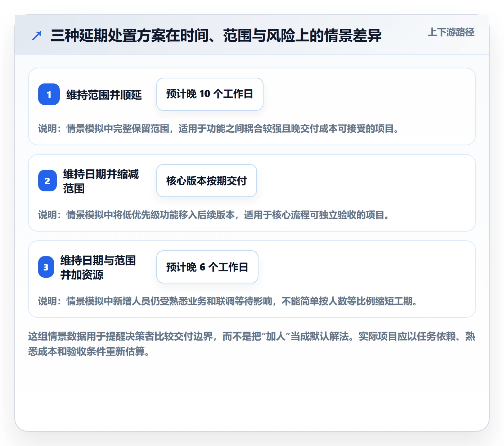This screenshot has width=504, height=446.
Task: Select the heading 维持日期与范围并加资源
Action: point(98,267)
